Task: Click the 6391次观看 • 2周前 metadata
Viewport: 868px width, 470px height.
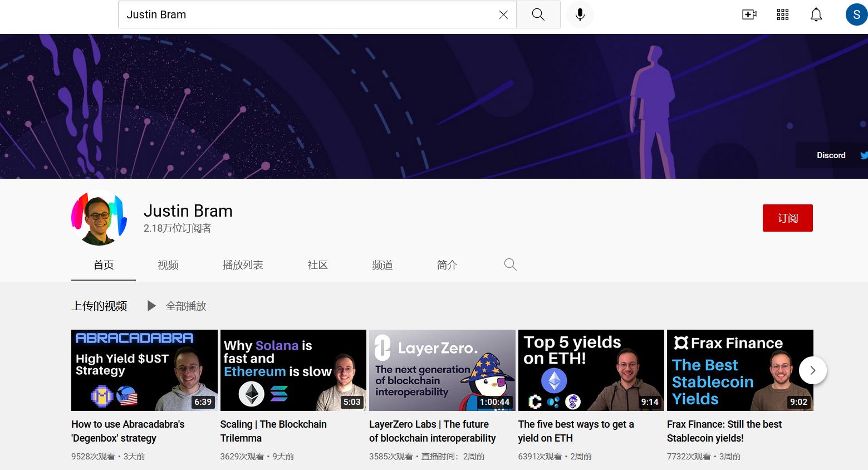Action: (555, 456)
